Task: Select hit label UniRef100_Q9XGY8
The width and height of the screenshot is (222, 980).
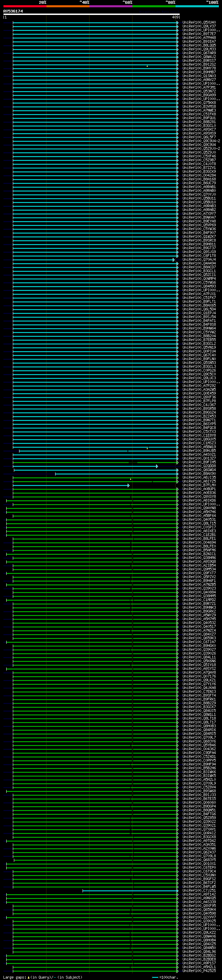Action: coord(199,497)
